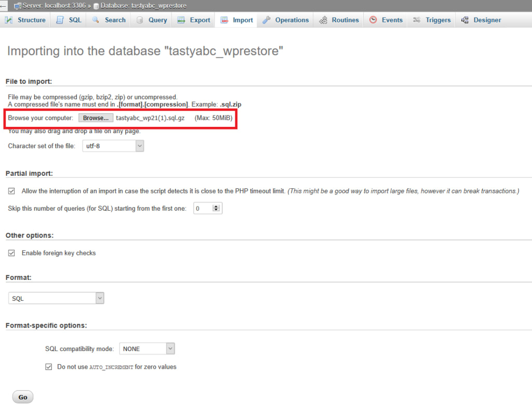
Task: Select the SQL query icon
Action: pyautogui.click(x=59, y=20)
